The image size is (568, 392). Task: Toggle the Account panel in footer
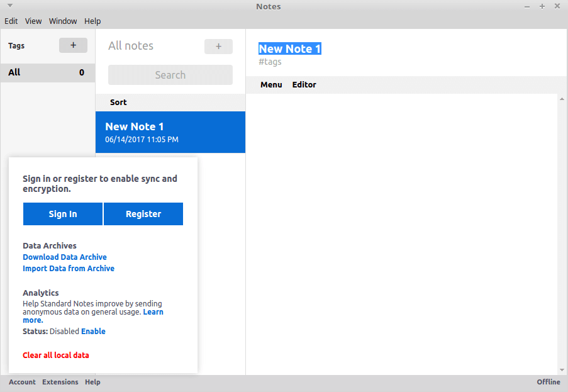point(23,382)
